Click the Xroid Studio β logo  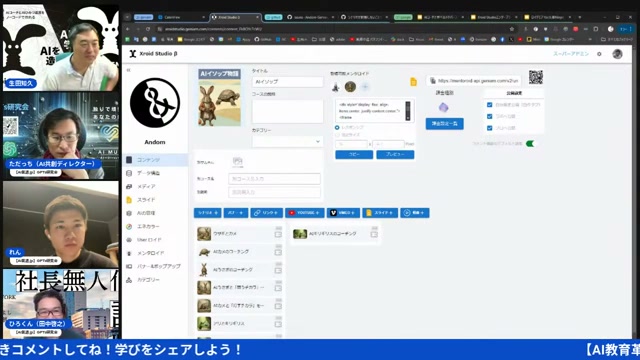153,53
